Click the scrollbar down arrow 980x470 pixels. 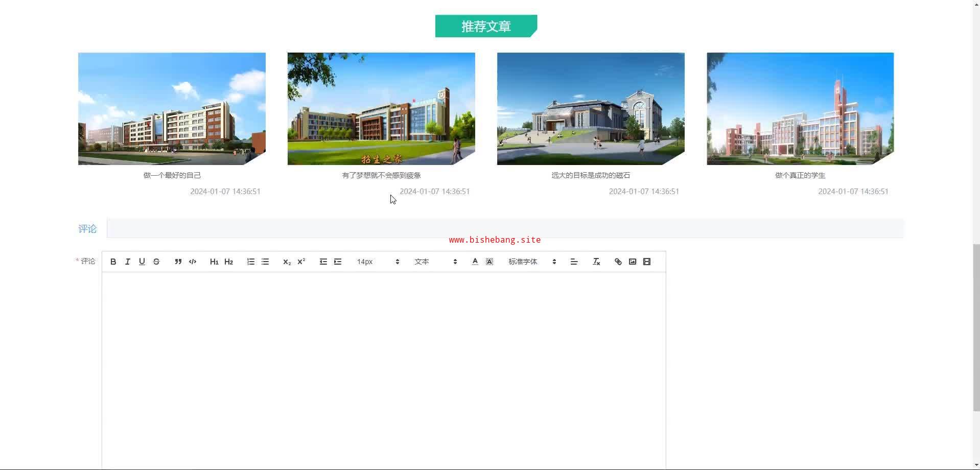pyautogui.click(x=976, y=466)
